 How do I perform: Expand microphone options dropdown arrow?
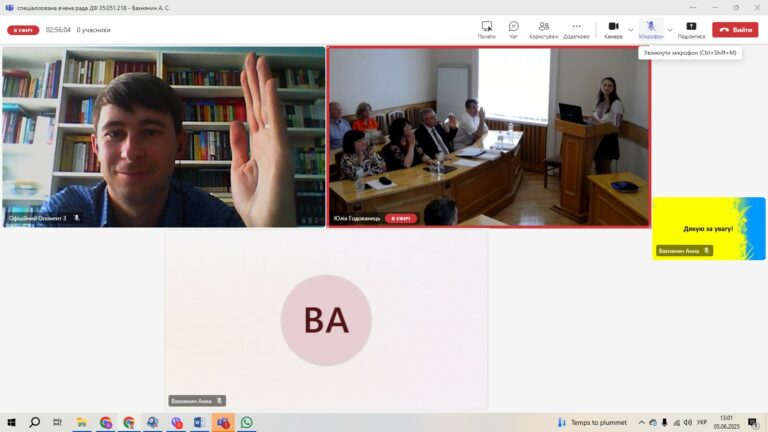pos(670,30)
